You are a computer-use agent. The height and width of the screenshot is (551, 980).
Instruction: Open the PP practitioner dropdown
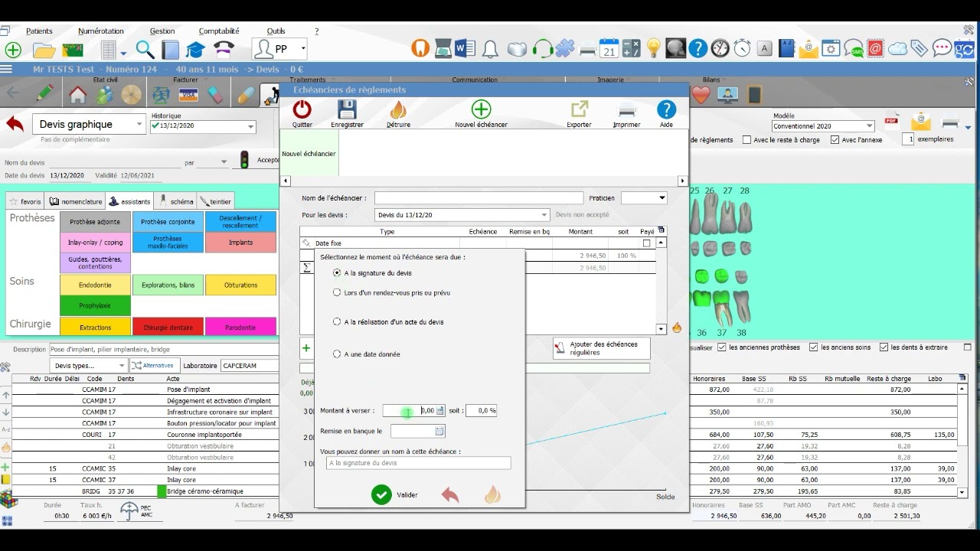tap(303, 48)
